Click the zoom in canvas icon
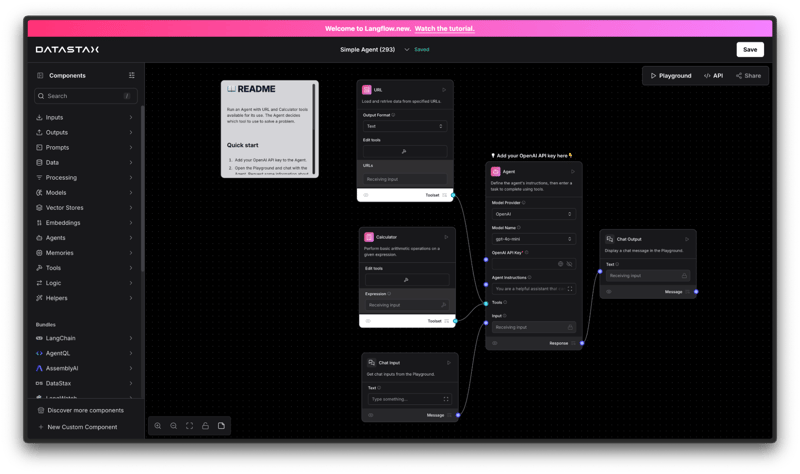Viewport: 800px width, 474px height. click(x=158, y=426)
